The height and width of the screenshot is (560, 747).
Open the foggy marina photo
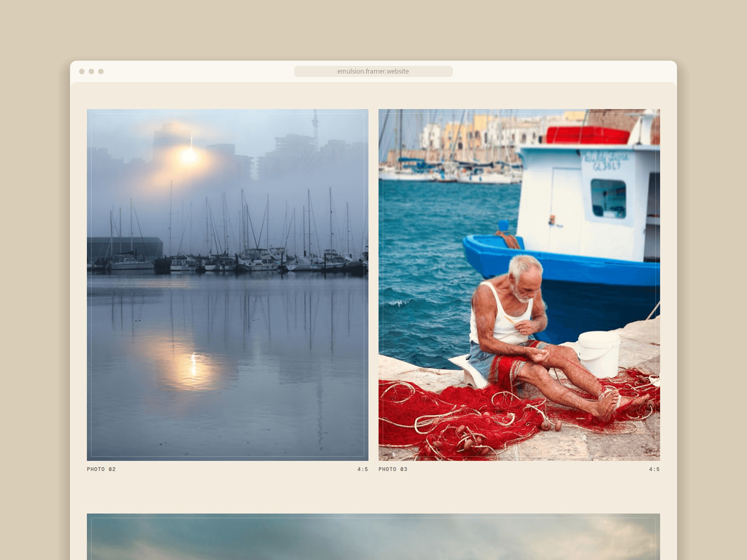pyautogui.click(x=228, y=285)
